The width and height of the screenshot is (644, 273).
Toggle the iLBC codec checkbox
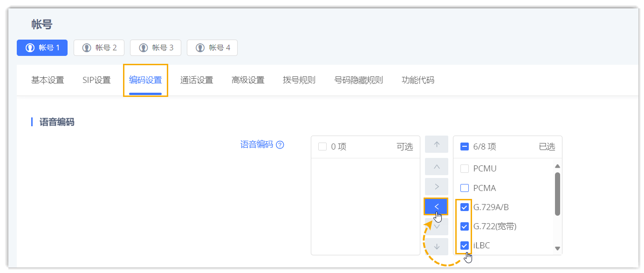(x=464, y=245)
